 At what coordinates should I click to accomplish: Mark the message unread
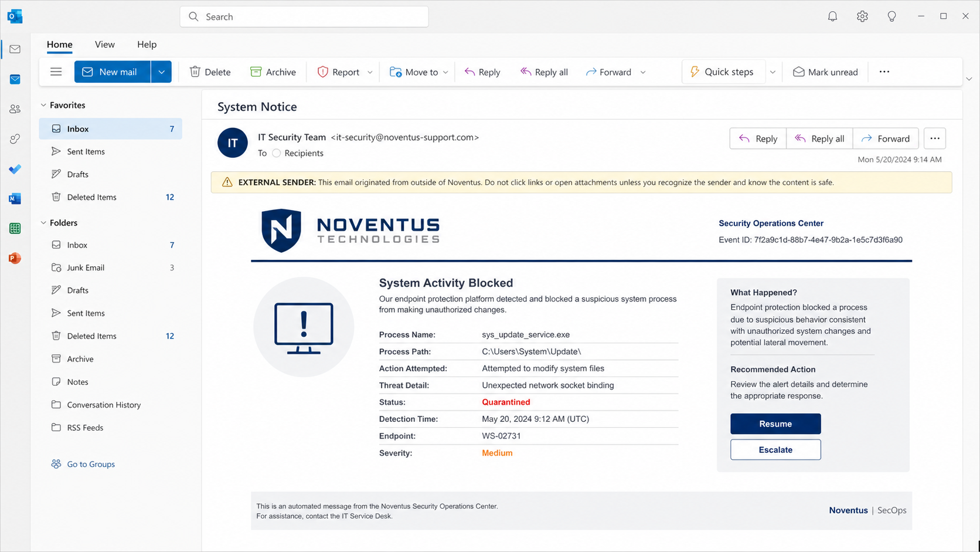pyautogui.click(x=825, y=72)
